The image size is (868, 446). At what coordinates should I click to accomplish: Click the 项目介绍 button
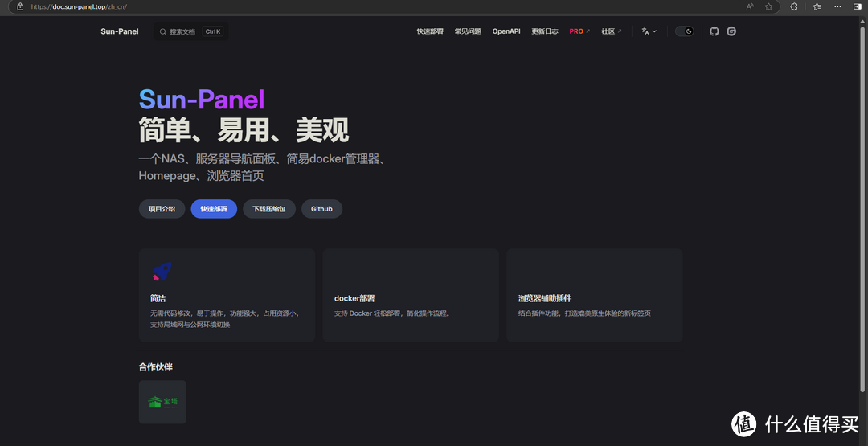162,209
